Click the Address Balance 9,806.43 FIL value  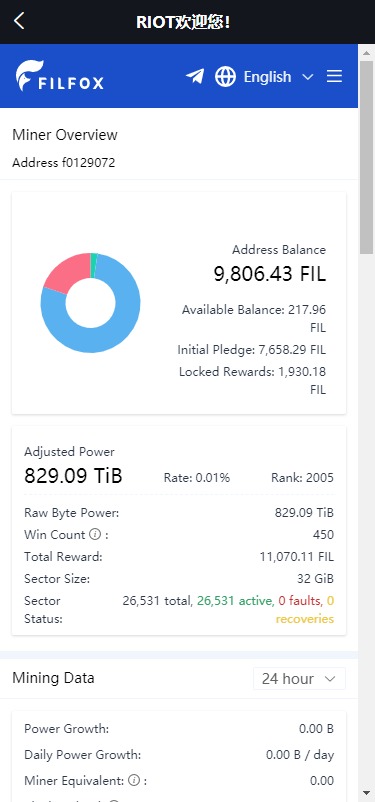pos(270,274)
